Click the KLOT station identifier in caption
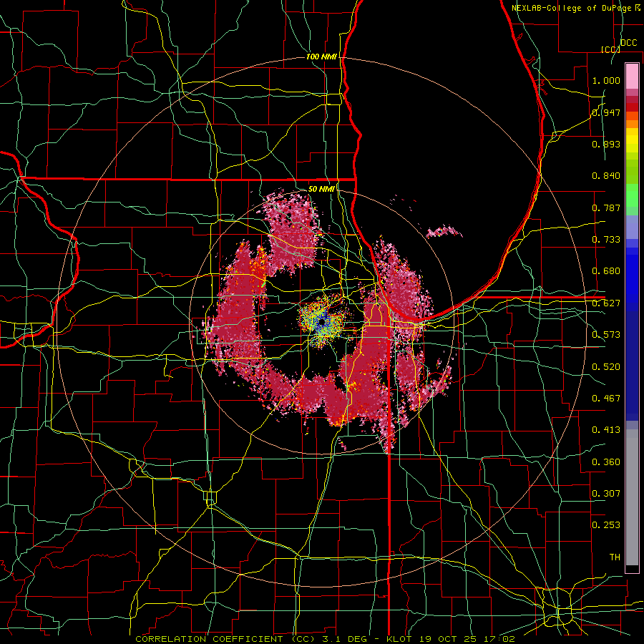The image size is (644, 644). 399,639
